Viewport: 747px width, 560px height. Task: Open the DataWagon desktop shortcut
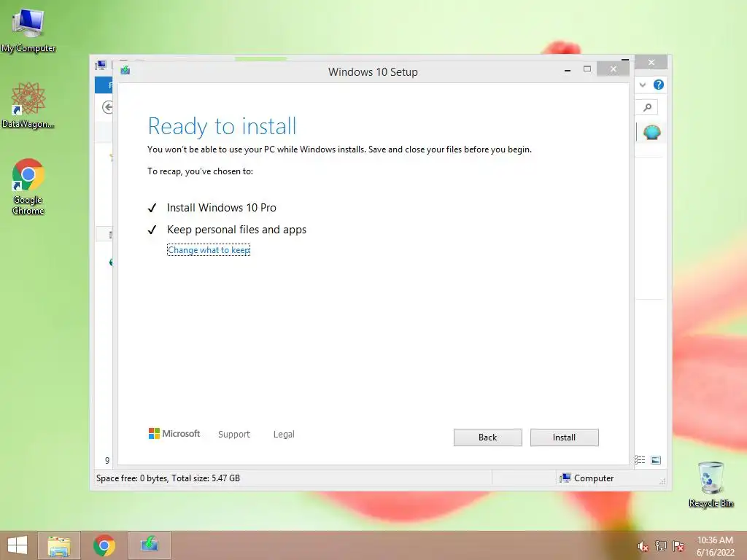coord(28,105)
